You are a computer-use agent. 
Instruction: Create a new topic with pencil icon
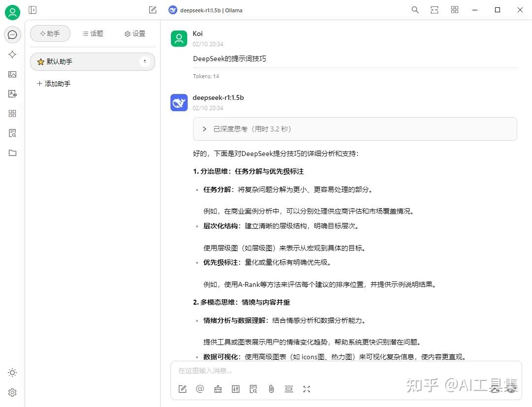tap(153, 10)
